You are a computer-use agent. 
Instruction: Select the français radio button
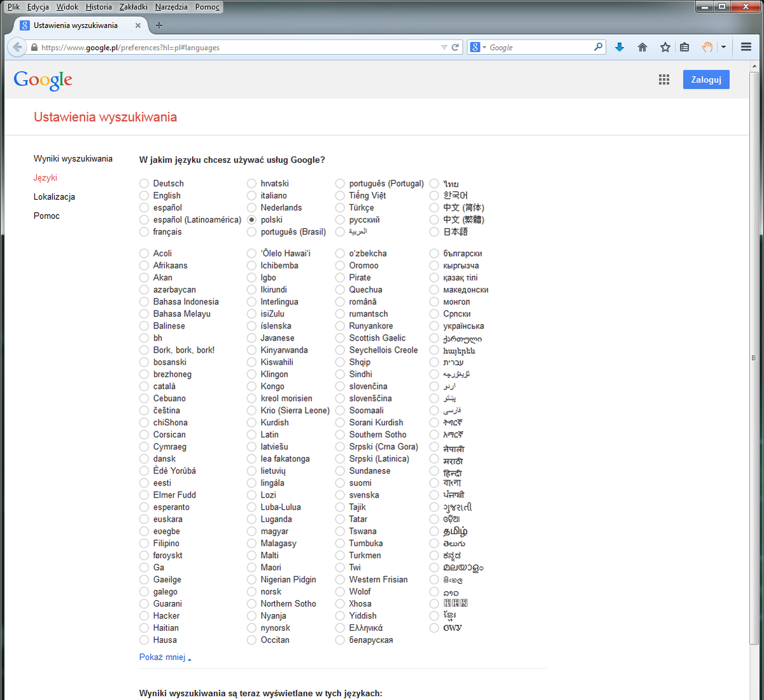(144, 232)
